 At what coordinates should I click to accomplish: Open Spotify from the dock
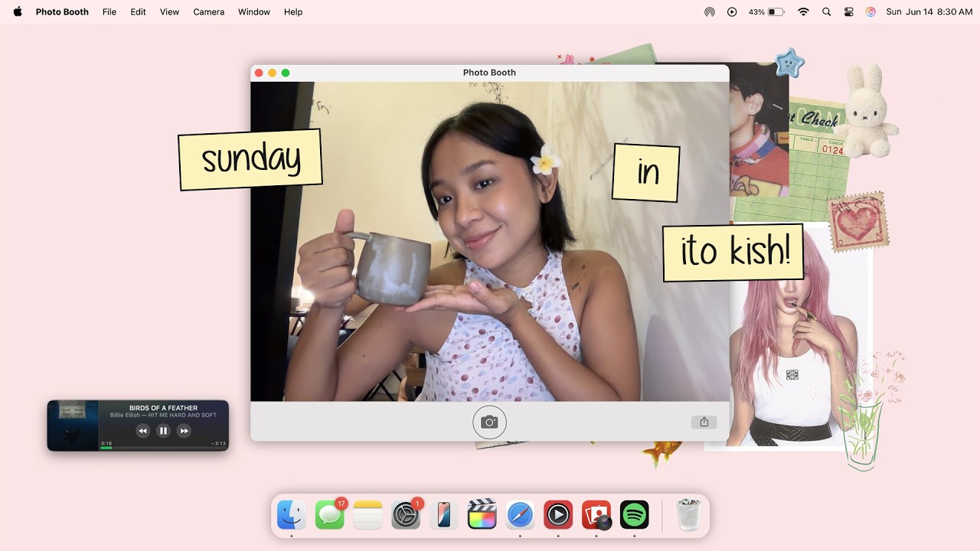point(635,514)
